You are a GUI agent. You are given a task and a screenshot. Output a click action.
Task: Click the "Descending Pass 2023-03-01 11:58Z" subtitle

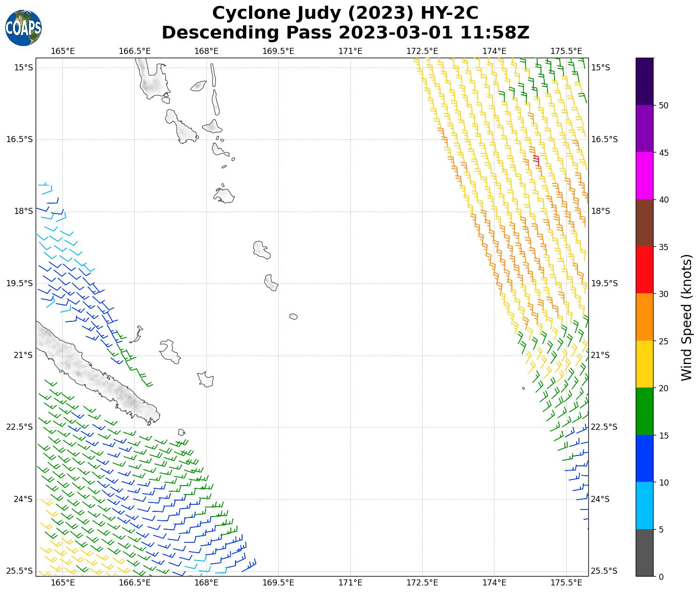pos(345,33)
